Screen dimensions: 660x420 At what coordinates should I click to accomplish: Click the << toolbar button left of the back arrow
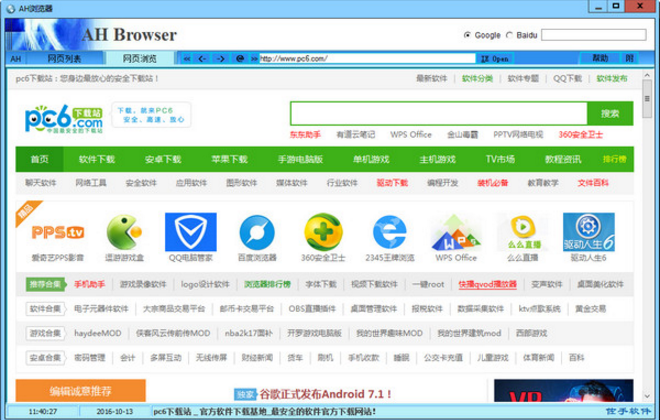[x=187, y=58]
